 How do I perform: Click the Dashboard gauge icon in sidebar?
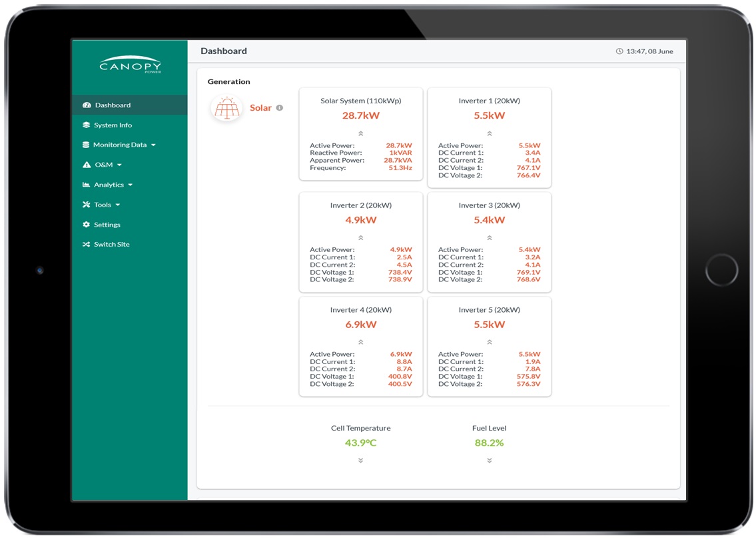coord(86,105)
